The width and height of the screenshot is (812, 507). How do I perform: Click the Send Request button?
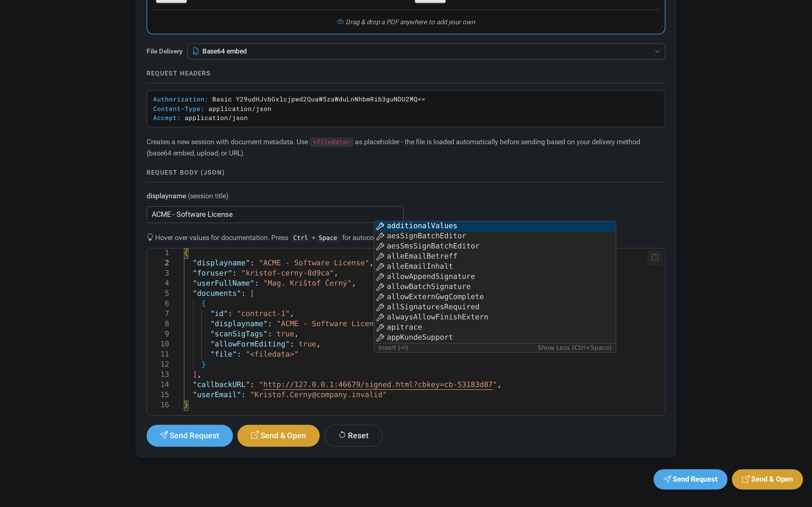tap(189, 435)
